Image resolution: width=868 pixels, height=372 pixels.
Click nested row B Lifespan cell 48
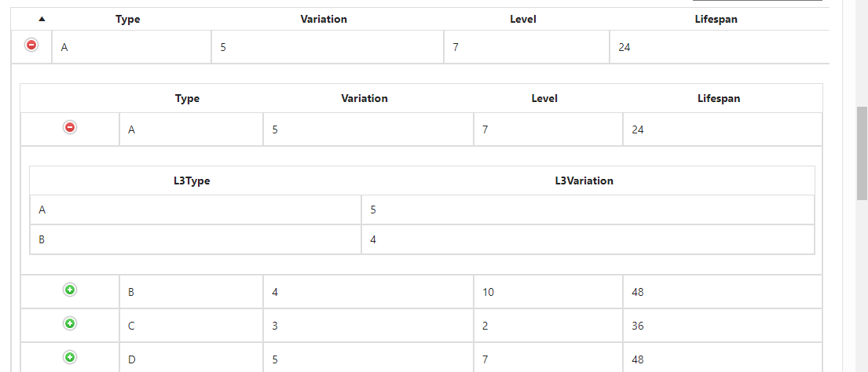722,292
